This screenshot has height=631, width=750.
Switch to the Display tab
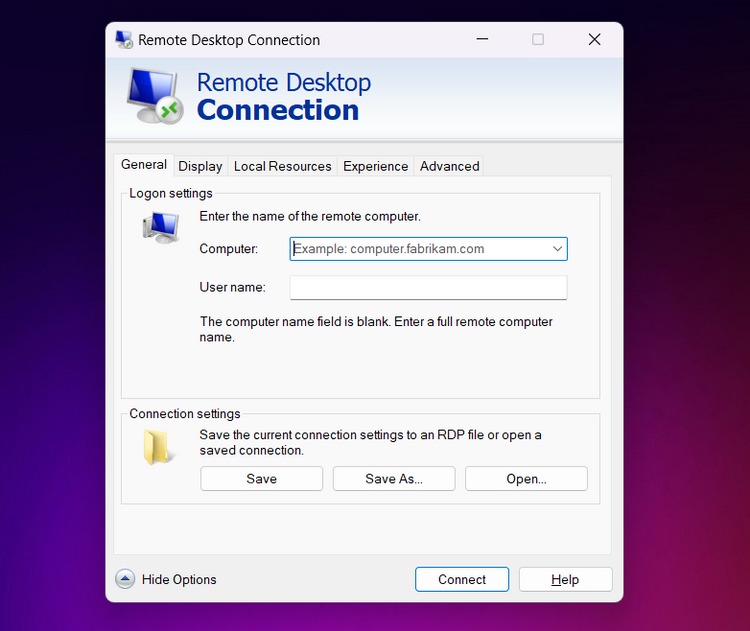click(x=200, y=166)
